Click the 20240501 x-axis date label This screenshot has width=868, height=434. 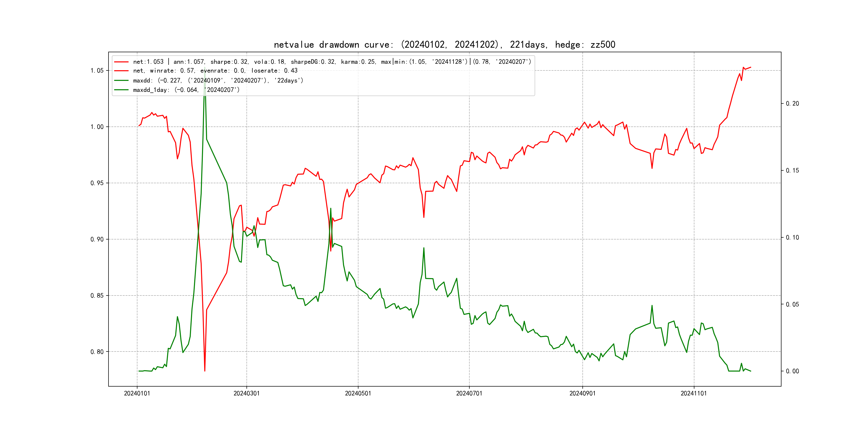tap(358, 393)
